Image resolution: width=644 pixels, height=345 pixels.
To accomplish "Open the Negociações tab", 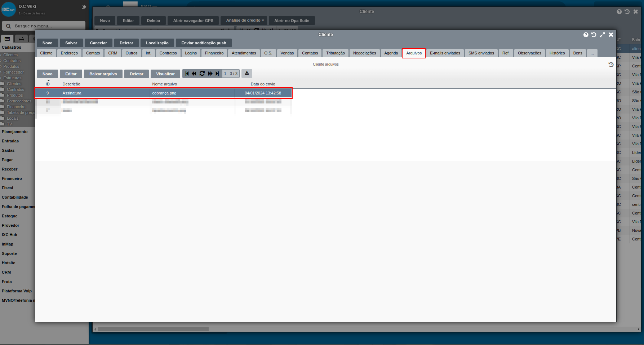I will pos(364,53).
